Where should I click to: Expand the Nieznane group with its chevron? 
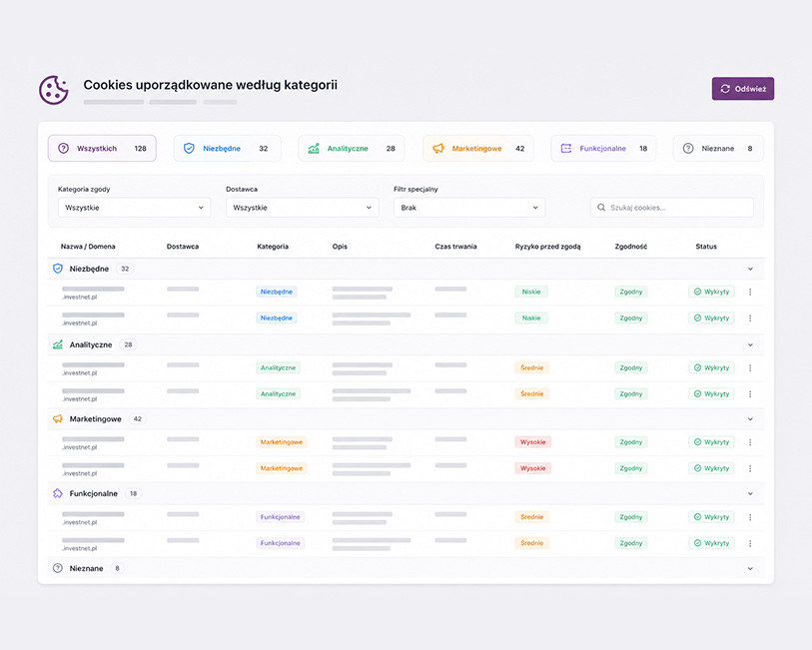[x=750, y=569]
